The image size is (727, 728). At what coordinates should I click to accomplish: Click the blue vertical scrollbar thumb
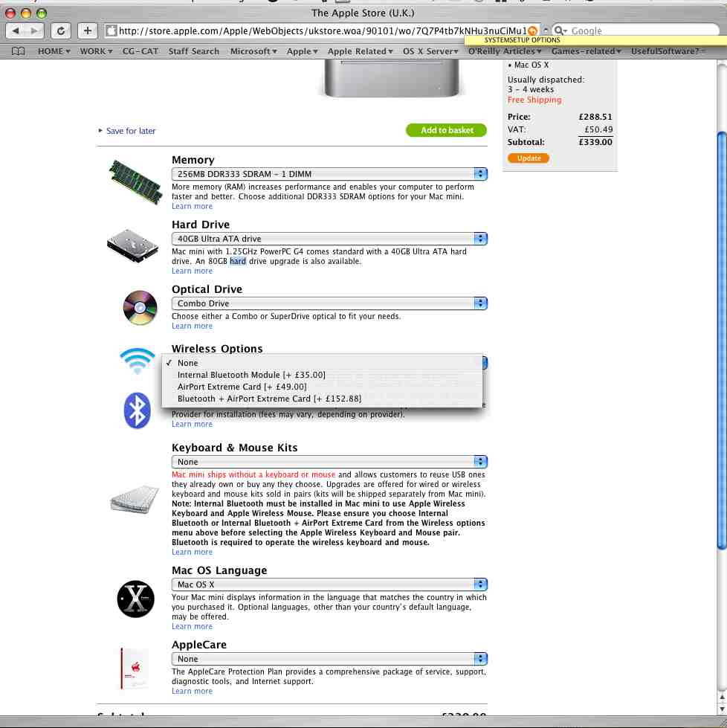coord(722,341)
